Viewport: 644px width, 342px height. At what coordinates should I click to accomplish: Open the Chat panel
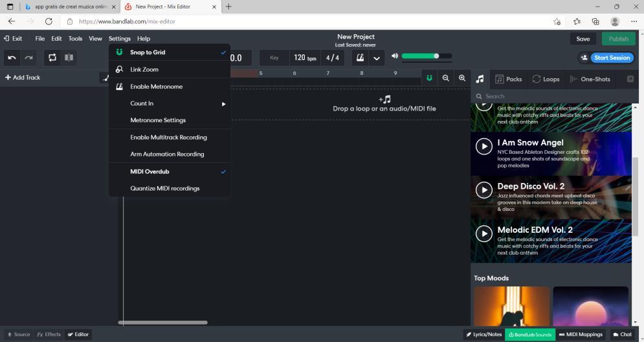[x=622, y=334]
